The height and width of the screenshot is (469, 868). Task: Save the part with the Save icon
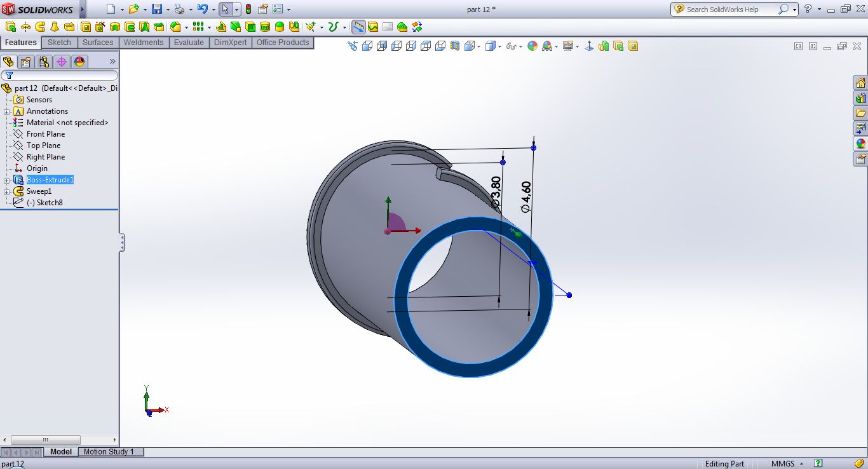[x=157, y=9]
